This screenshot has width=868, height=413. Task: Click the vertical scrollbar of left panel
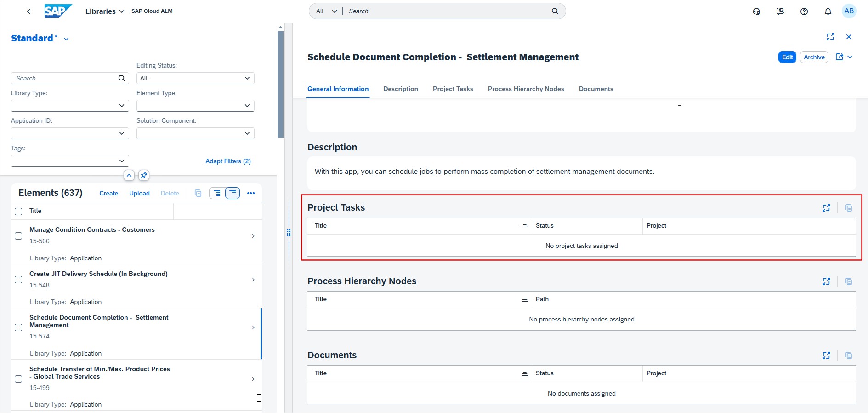click(280, 83)
